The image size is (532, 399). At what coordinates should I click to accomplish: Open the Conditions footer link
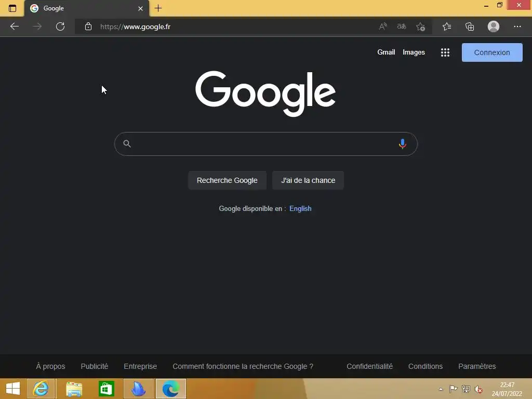coord(425,366)
